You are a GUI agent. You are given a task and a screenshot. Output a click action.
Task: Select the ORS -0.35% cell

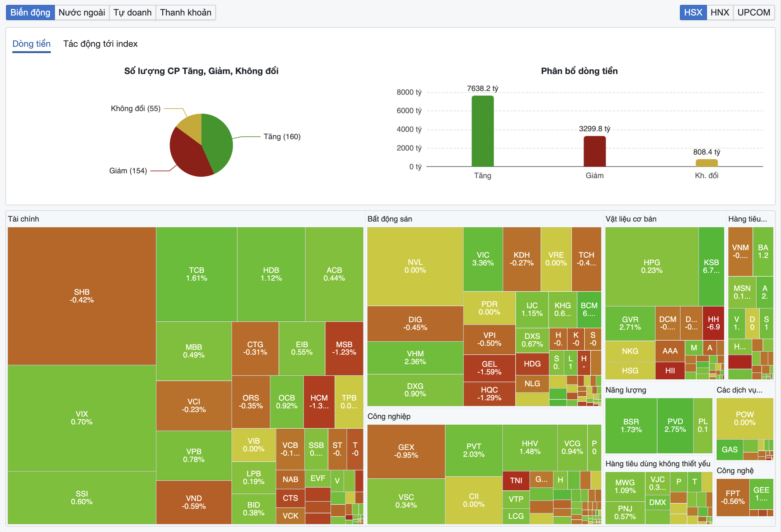point(251,402)
